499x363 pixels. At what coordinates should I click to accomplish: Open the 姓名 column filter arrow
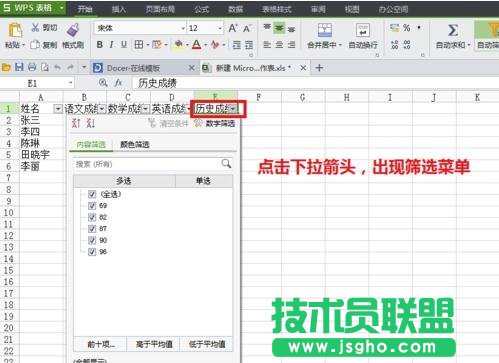point(58,109)
